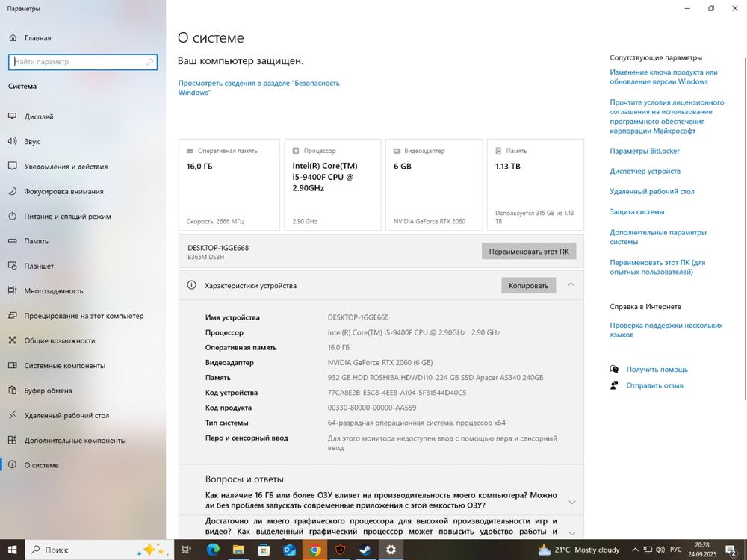The image size is (747, 560).
Task: Open weather widget 21°C Mostly cloudy
Action: [x=579, y=550]
